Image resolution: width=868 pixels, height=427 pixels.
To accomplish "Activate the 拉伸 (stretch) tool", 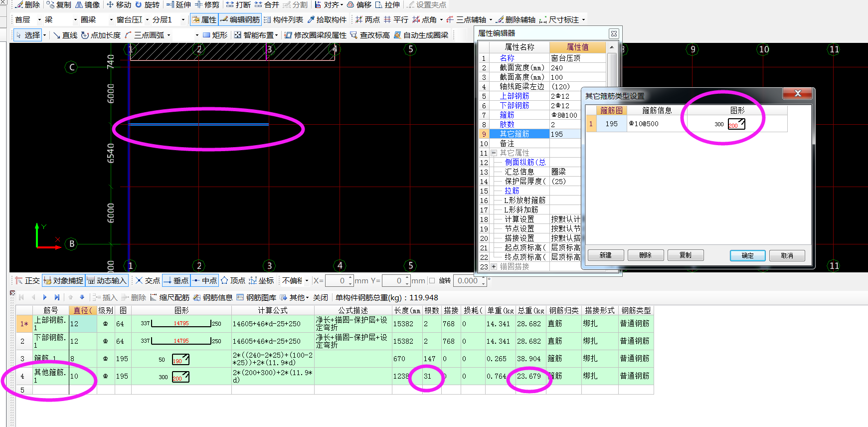I will point(387,4).
